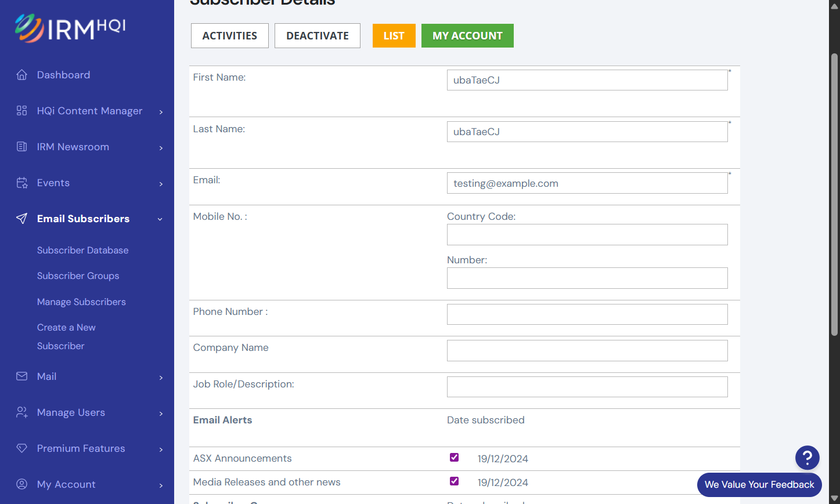Expand the My Account sidebar arrow

161,485
